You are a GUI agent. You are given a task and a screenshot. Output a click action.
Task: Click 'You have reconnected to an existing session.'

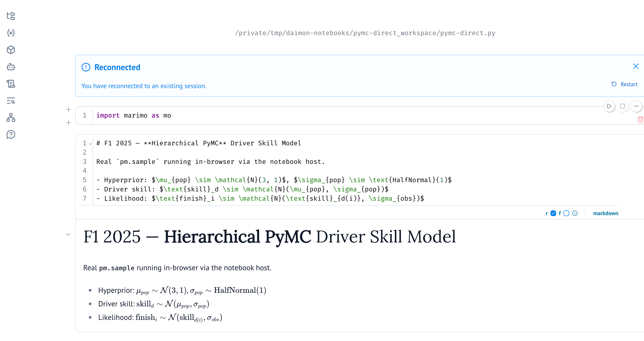click(x=144, y=86)
